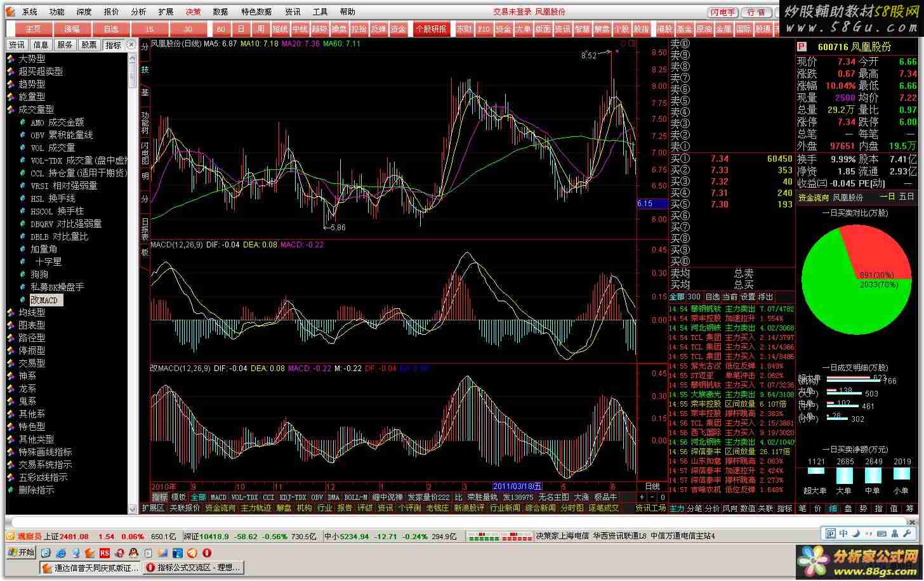Click the 资讯工场 button at the chart bottom
Screen dimensions: 924x581
[651, 508]
